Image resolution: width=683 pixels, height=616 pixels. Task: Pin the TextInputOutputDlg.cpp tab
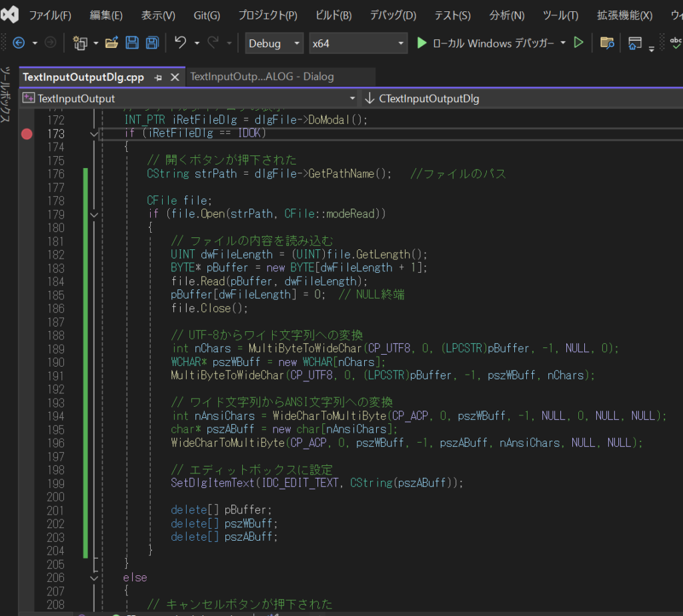(x=158, y=77)
